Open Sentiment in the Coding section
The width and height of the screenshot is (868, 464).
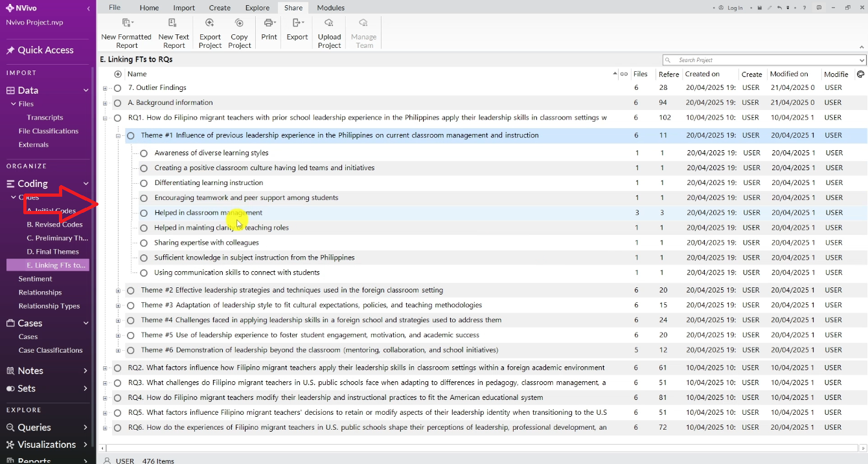(35, 279)
